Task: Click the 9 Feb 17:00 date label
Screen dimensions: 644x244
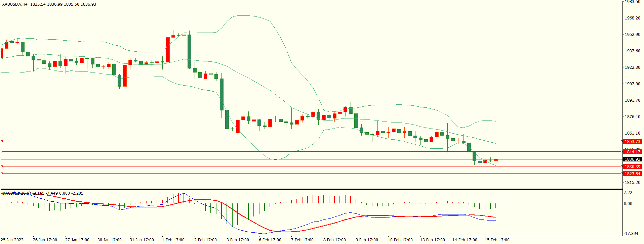Action: pos(367,240)
